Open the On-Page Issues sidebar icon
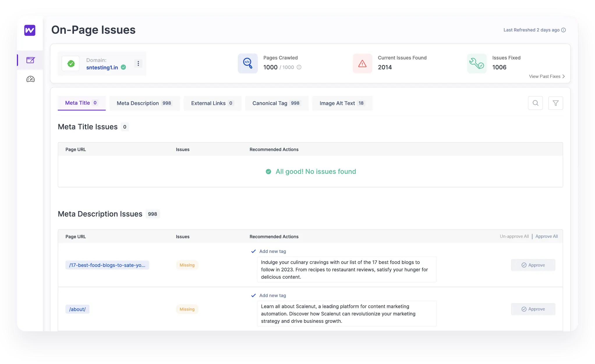 (x=31, y=60)
